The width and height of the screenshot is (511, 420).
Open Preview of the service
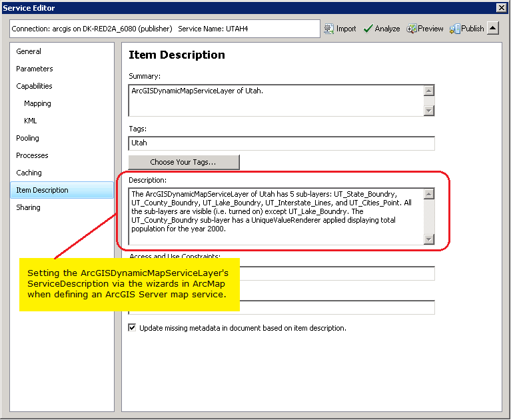pos(424,29)
